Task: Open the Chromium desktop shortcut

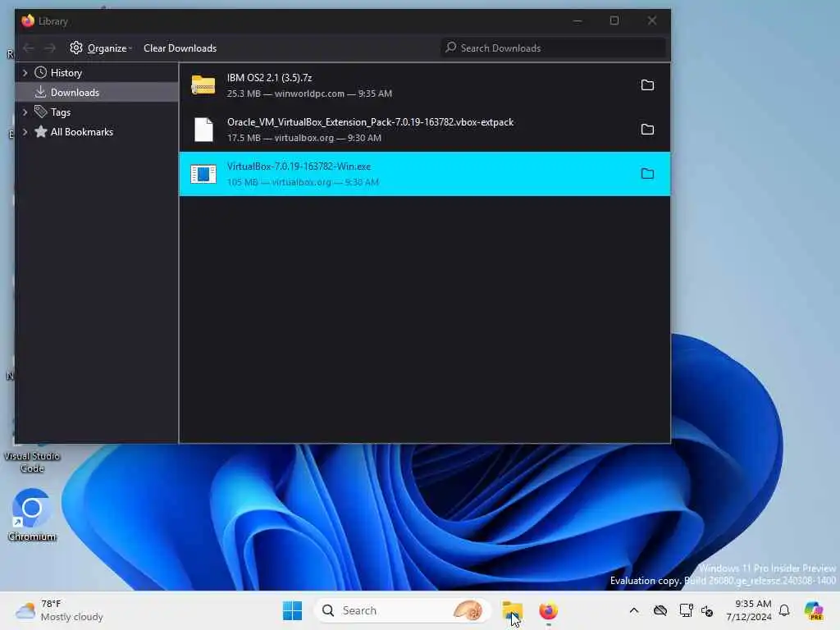Action: (x=32, y=515)
